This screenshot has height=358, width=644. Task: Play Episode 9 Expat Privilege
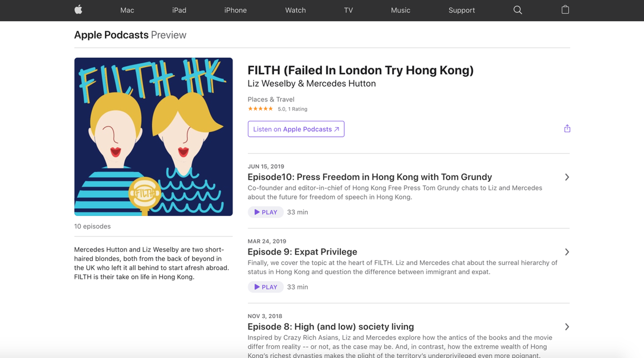pyautogui.click(x=266, y=287)
